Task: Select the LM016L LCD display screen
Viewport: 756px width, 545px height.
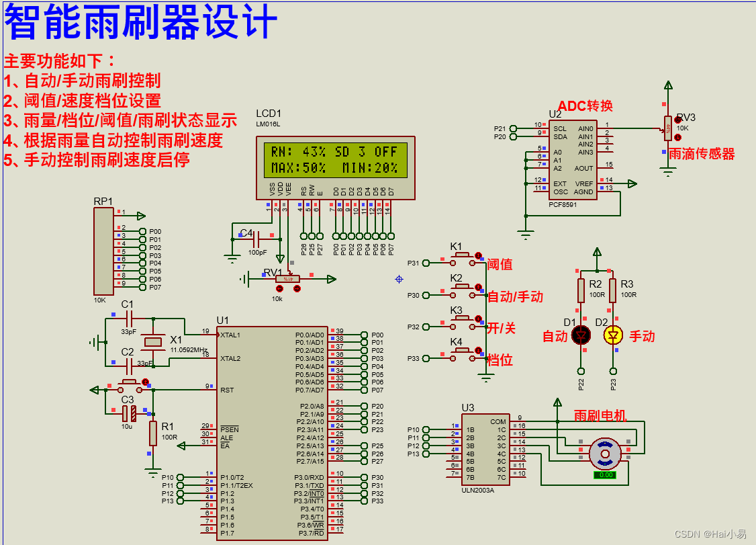Action: (x=336, y=160)
